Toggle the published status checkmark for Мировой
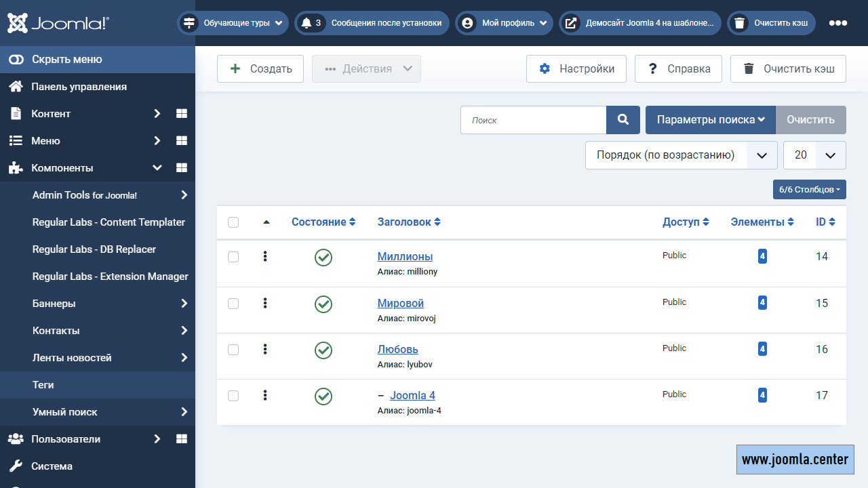Screen dimensions: 868x488 [x=323, y=304]
